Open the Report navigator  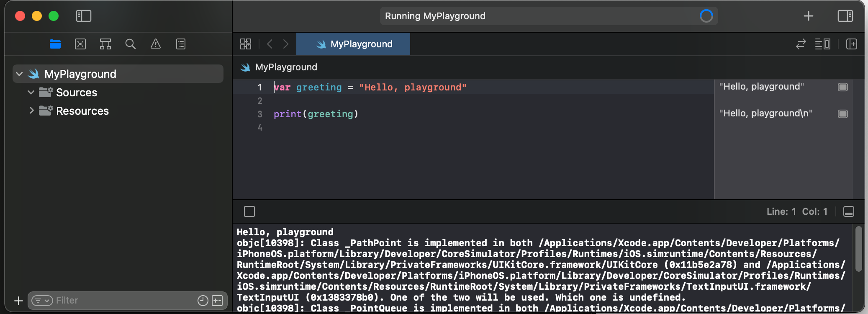[x=181, y=44]
